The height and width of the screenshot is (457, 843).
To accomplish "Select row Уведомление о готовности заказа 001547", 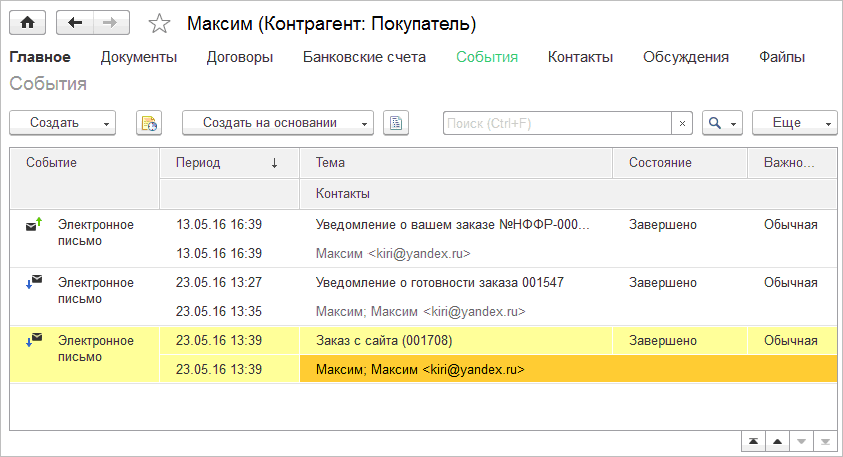I will 440,283.
